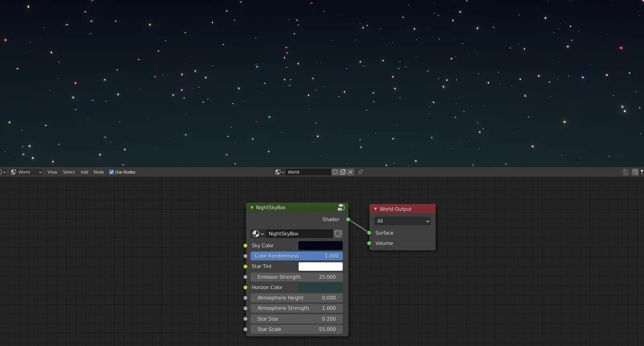Click the fake user shield icon in header
This screenshot has height=346, width=644.
pos(334,172)
